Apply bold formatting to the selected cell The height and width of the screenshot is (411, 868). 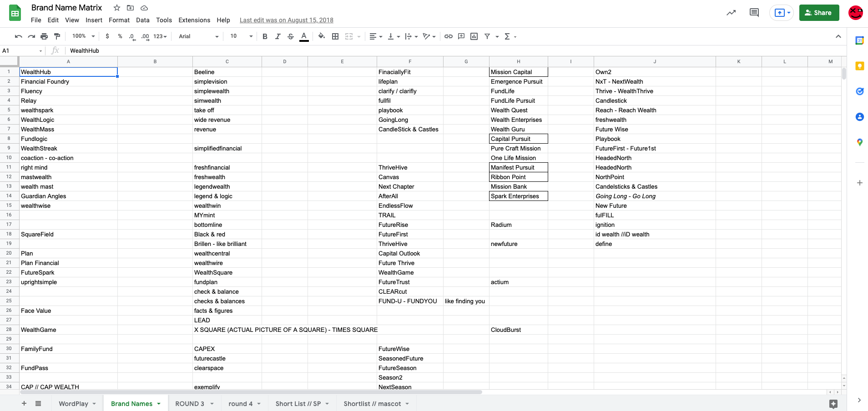pyautogui.click(x=265, y=36)
